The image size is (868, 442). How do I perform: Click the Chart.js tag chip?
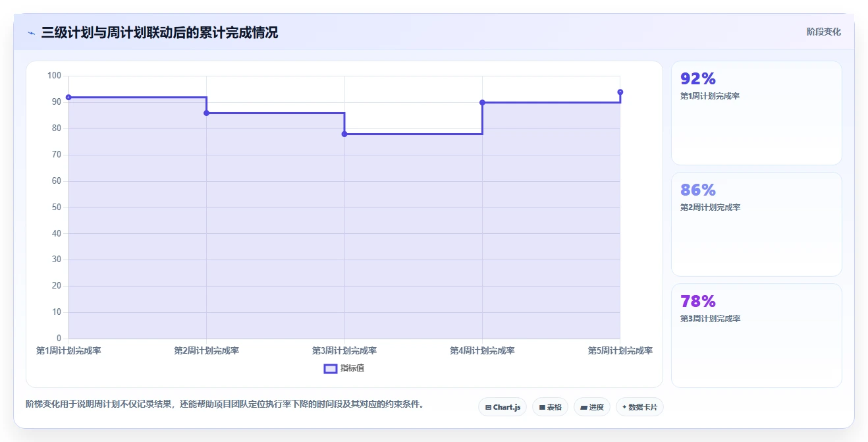pyautogui.click(x=502, y=407)
